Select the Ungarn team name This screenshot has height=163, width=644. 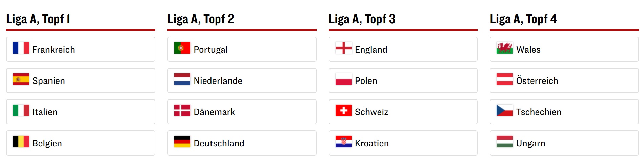click(530, 143)
